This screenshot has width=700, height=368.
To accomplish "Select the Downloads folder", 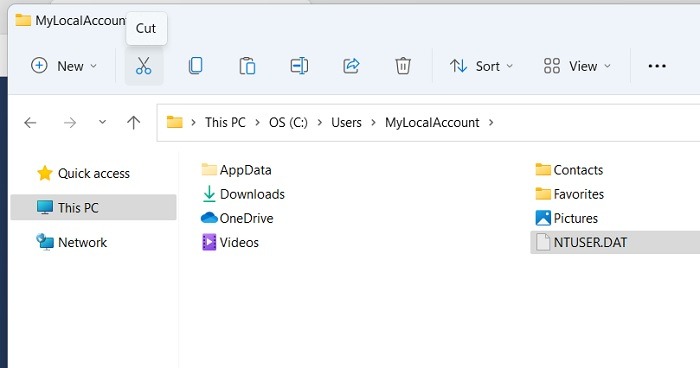I will (243, 194).
